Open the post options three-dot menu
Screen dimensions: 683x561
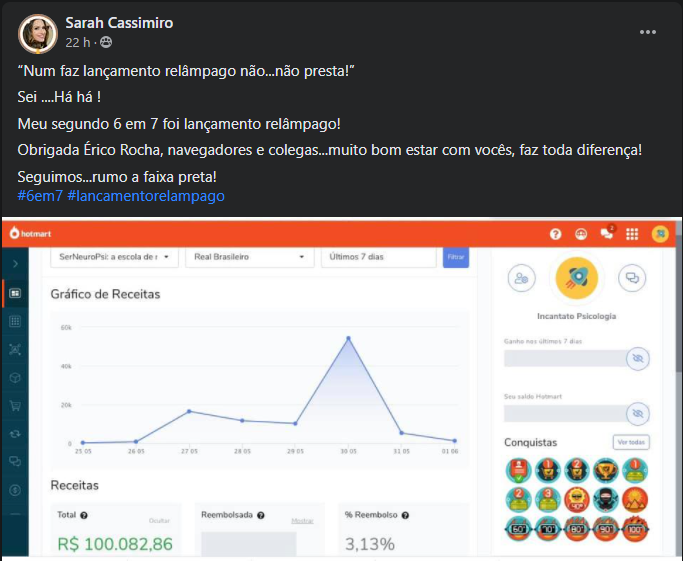pyautogui.click(x=648, y=32)
